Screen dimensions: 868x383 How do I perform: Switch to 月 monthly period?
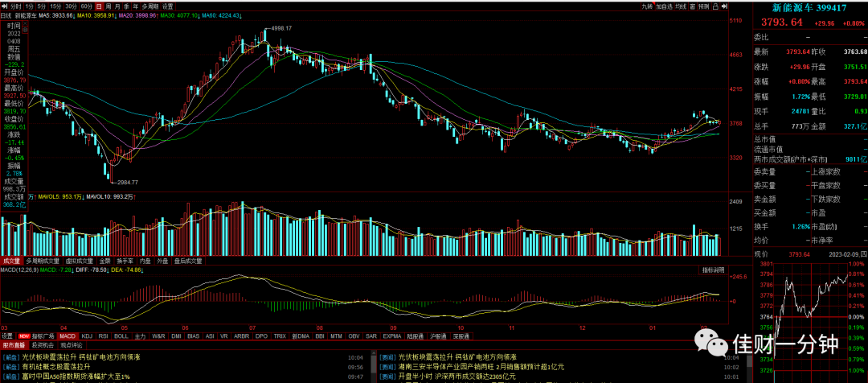click(118, 6)
